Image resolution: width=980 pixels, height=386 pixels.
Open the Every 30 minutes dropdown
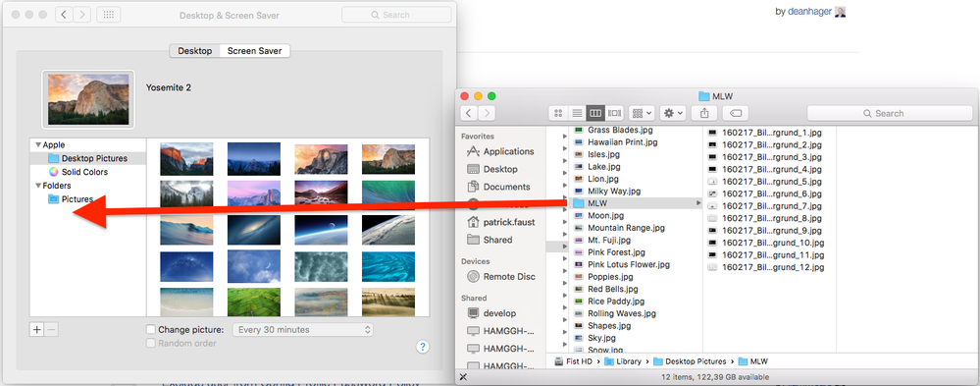click(x=302, y=329)
